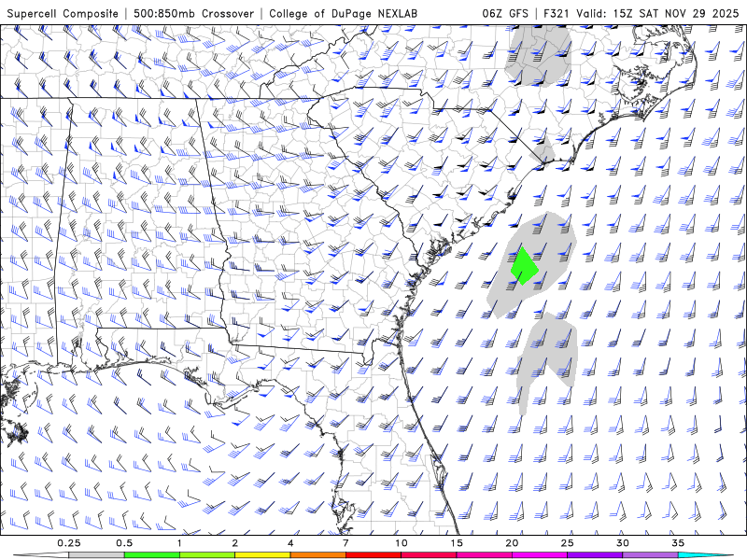
Task: Select the red 7–10 colorbar segment
Action: pyautogui.click(x=373, y=555)
